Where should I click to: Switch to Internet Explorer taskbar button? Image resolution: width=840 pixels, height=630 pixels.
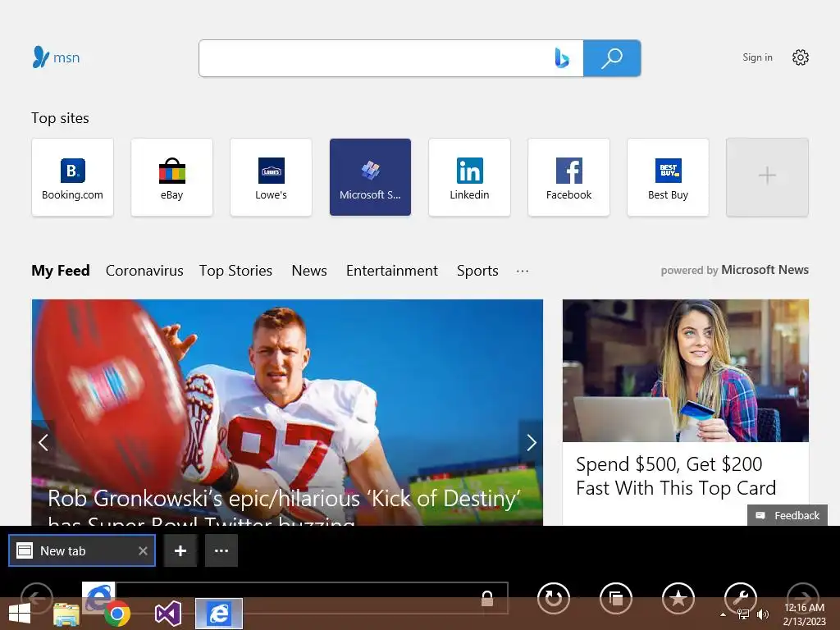click(218, 614)
